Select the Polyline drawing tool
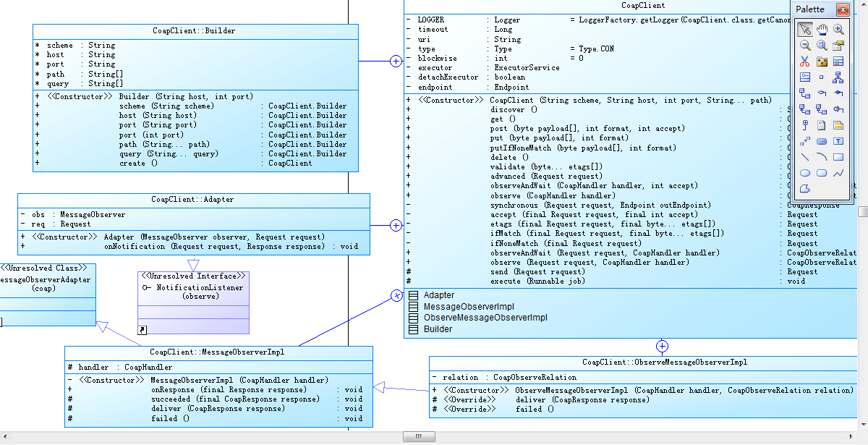 pyautogui.click(x=838, y=173)
